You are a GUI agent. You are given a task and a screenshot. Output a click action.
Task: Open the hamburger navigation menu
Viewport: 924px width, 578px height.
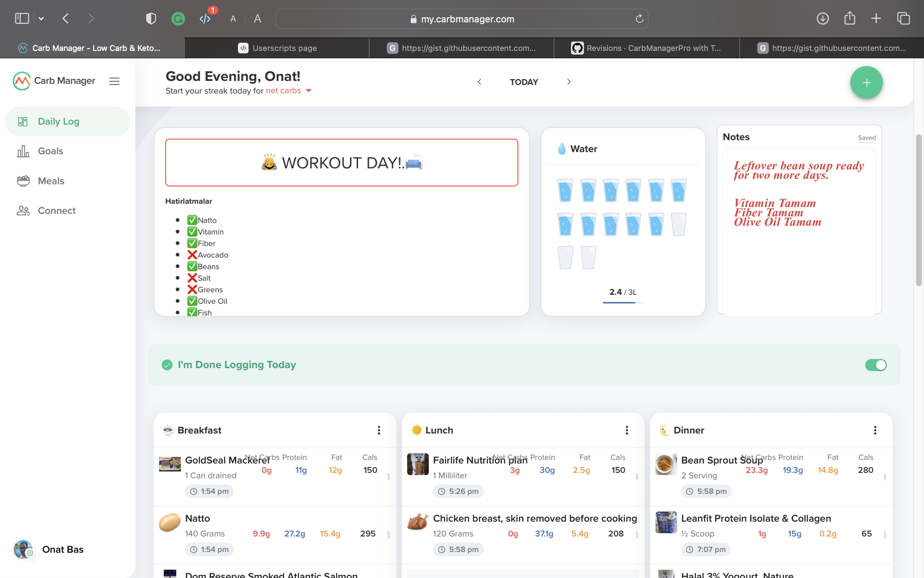click(x=114, y=80)
